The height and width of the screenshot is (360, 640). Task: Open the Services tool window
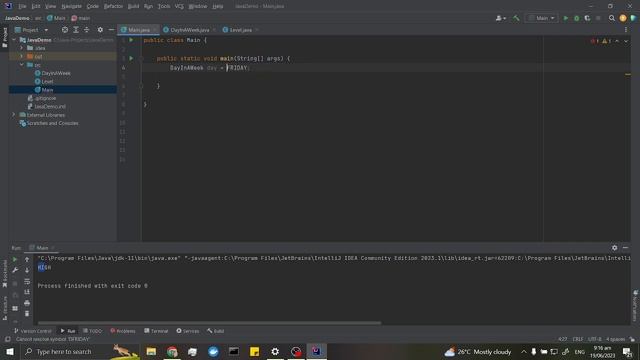click(x=188, y=331)
